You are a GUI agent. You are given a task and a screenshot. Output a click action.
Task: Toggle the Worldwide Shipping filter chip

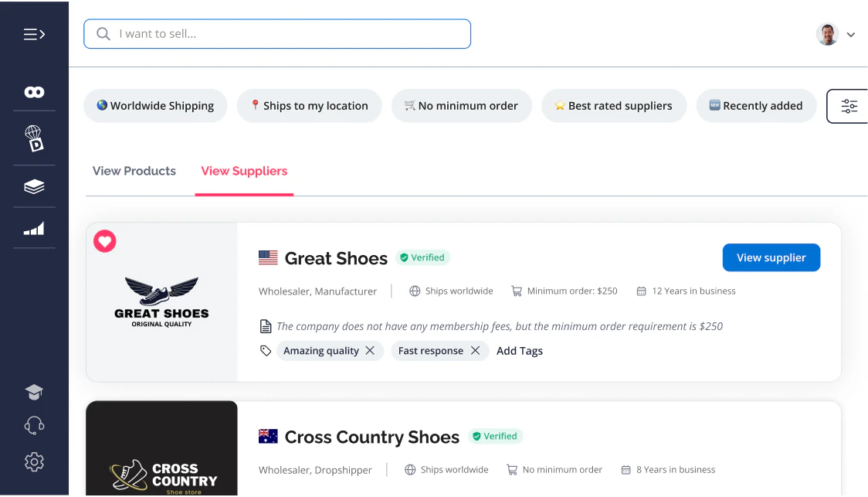coord(155,106)
